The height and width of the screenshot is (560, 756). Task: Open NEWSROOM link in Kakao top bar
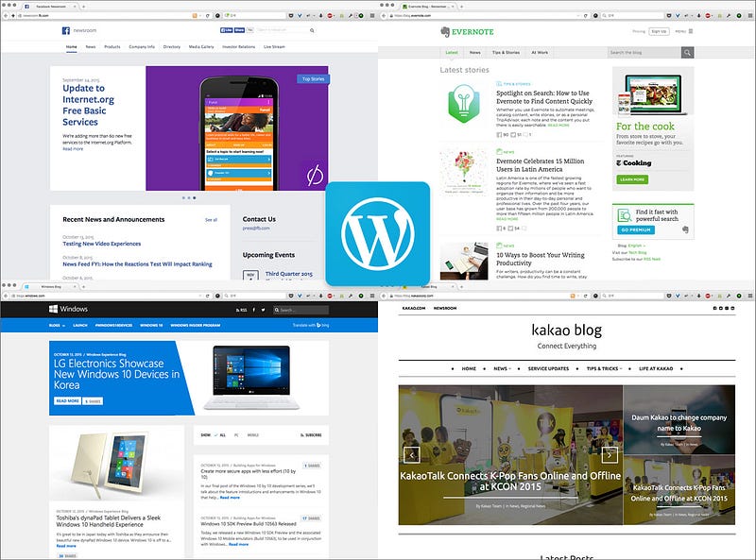(444, 308)
